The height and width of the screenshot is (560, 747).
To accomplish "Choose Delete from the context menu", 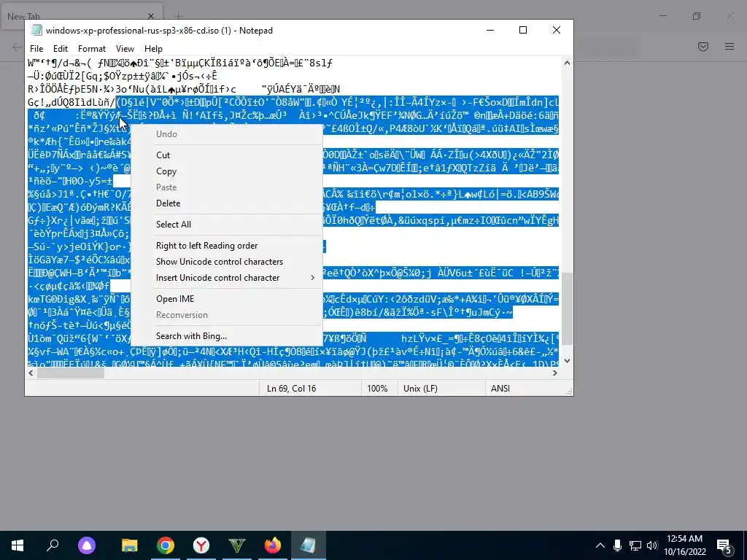I will tap(227, 203).
